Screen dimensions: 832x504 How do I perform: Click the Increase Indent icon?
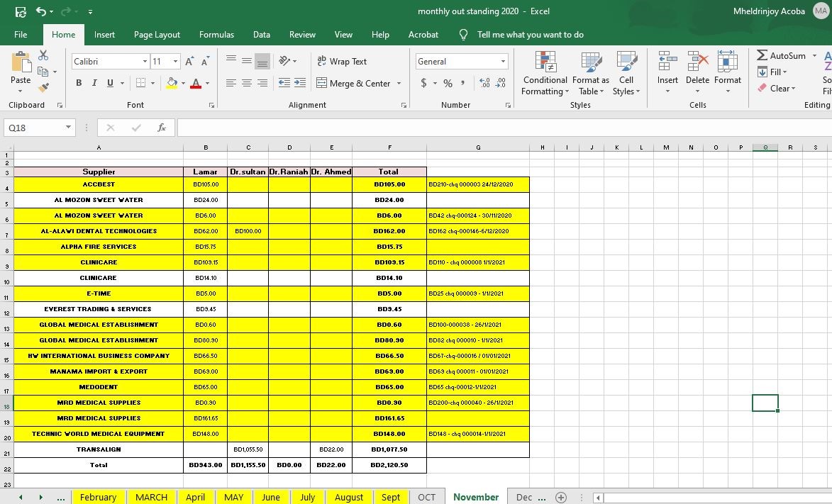coord(300,83)
